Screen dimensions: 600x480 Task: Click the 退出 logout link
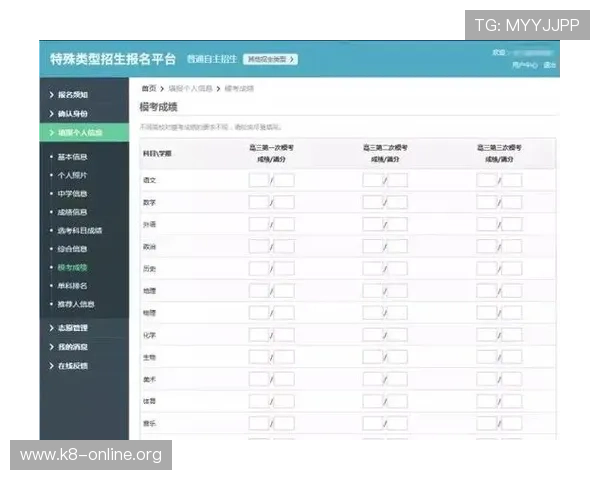coord(549,65)
